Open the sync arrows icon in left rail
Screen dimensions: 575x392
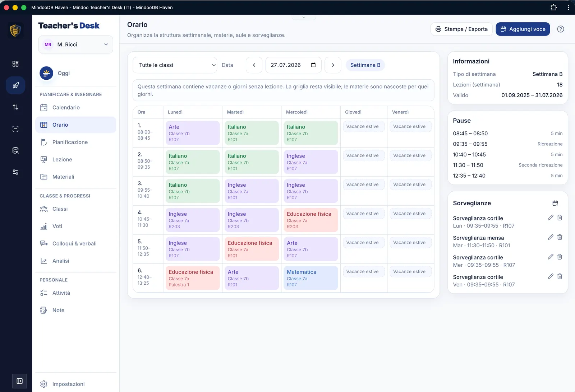pyautogui.click(x=15, y=107)
